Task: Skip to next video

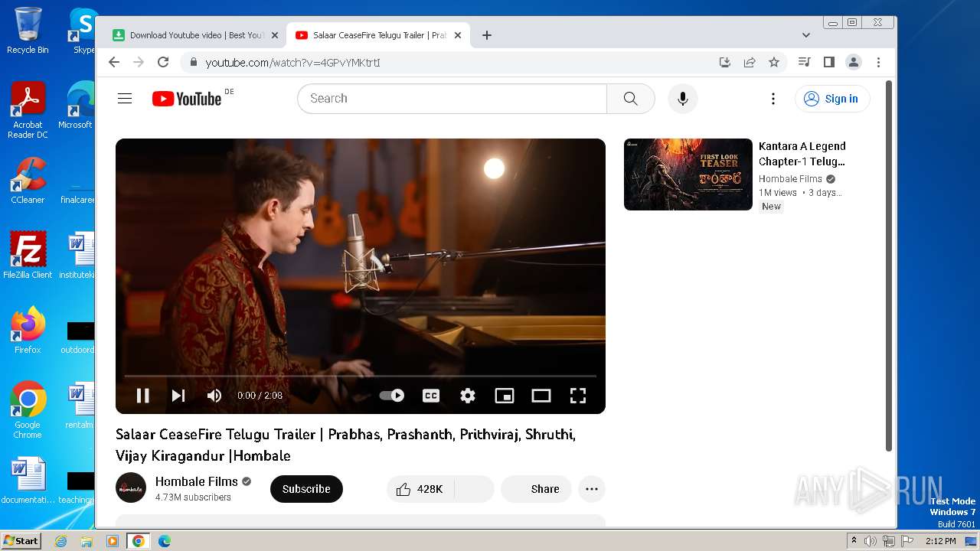Action: (x=178, y=396)
